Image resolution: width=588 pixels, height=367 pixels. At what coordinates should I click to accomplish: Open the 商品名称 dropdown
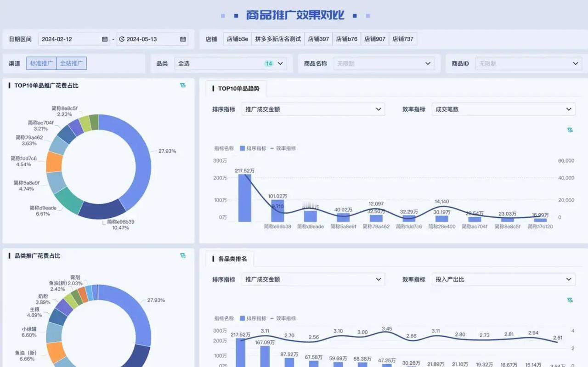(384, 63)
